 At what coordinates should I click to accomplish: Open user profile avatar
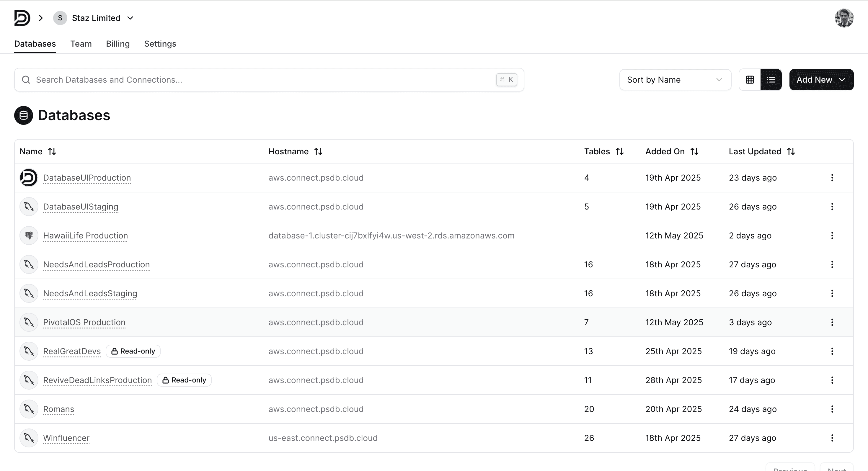point(844,18)
